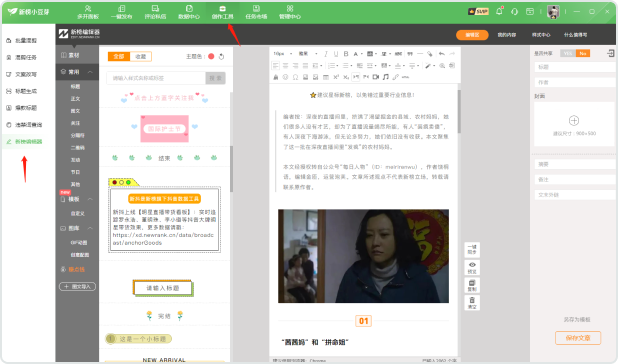Click the 预览 eye preview button

(472, 267)
